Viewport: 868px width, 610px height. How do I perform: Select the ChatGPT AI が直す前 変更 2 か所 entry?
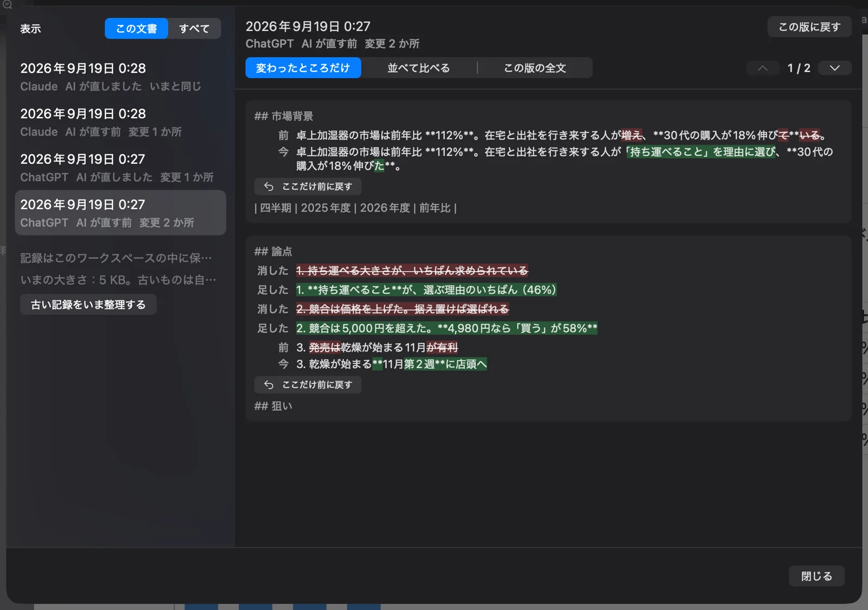(120, 213)
